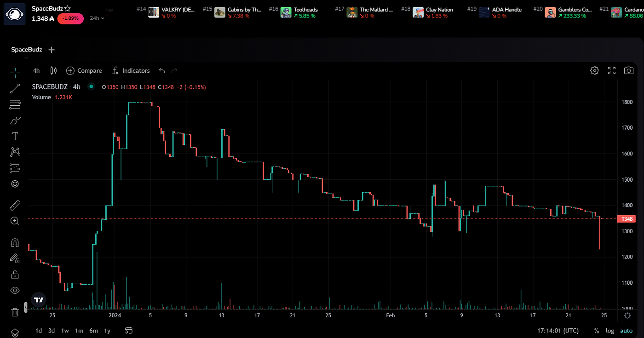Open the candlestick chart style selector
This screenshot has width=644, height=338.
pos(53,70)
